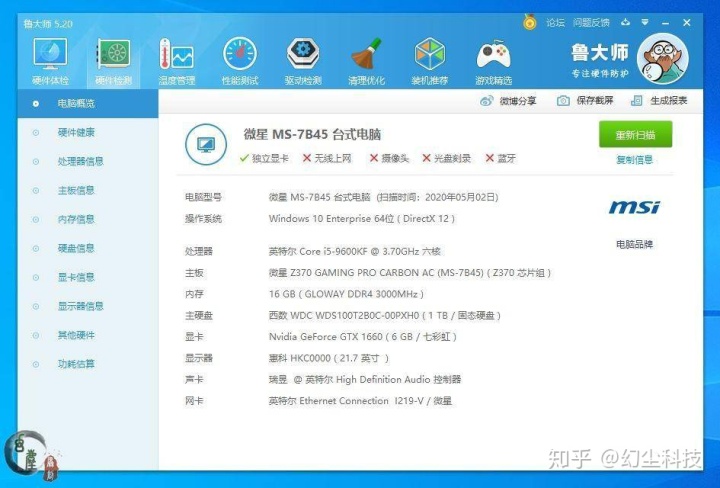Click the green 重新扫描 rescan button

636,135
